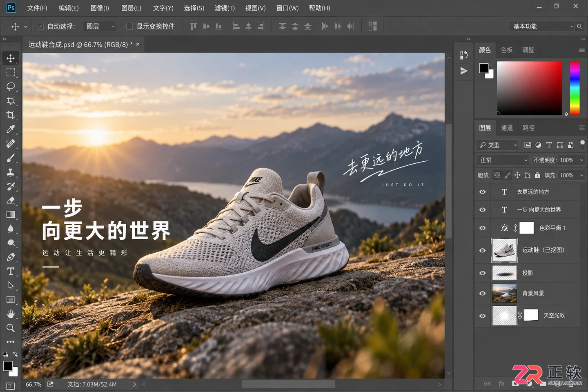Select the Healing Brush tool
This screenshot has height=392, width=588.
pos(11,143)
